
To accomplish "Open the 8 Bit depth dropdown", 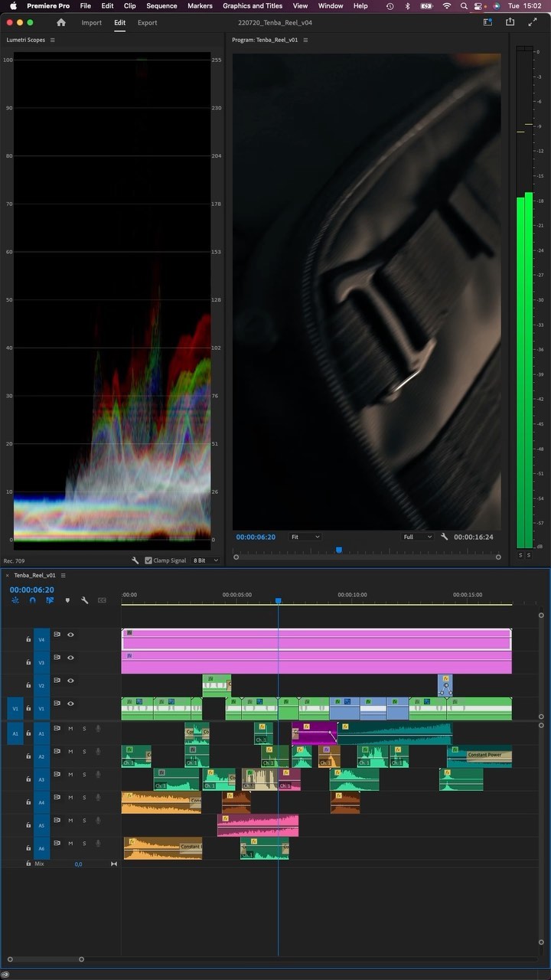I will (x=206, y=560).
